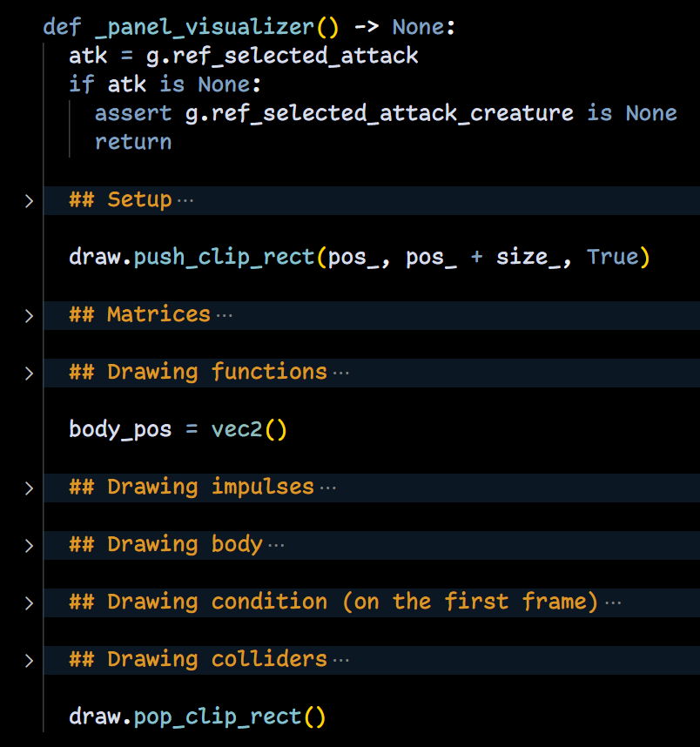Screen dimensions: 700x747
Task: Place cursor on the return statement
Action: [132, 142]
